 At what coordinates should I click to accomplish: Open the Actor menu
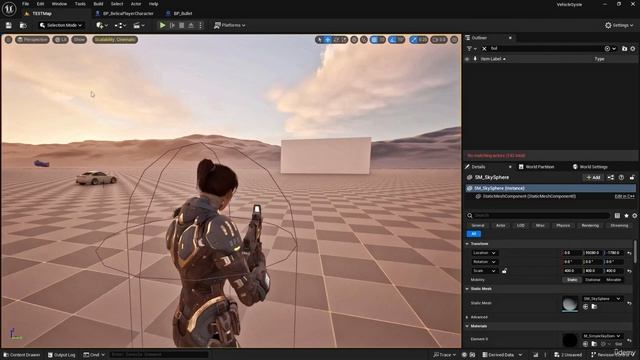[x=136, y=4]
